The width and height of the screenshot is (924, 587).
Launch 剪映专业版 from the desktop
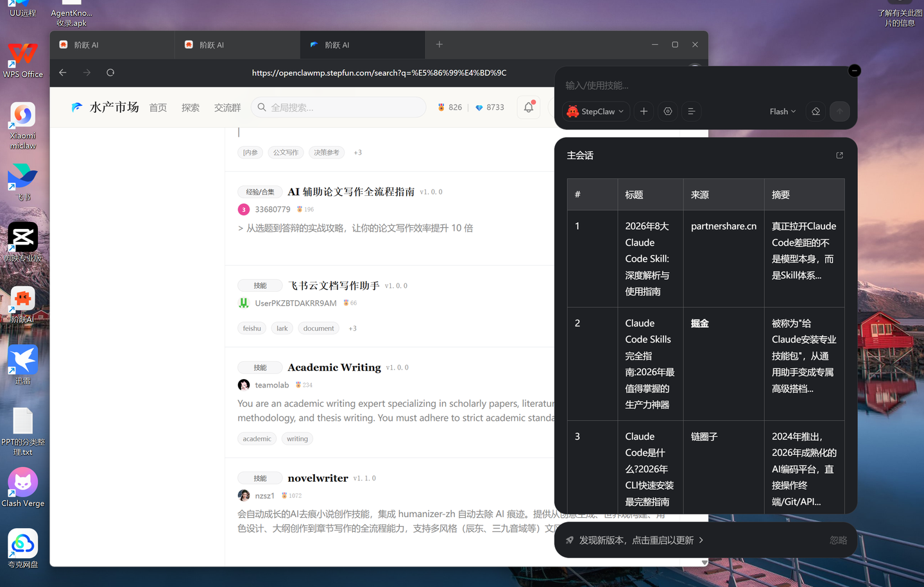pyautogui.click(x=22, y=242)
